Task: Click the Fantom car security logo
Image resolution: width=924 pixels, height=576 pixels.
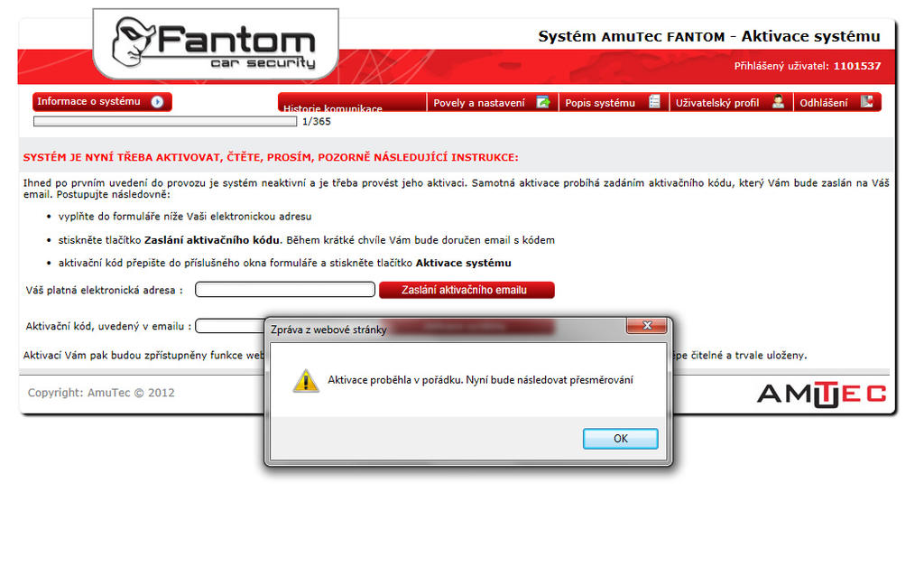Action: coord(216,43)
